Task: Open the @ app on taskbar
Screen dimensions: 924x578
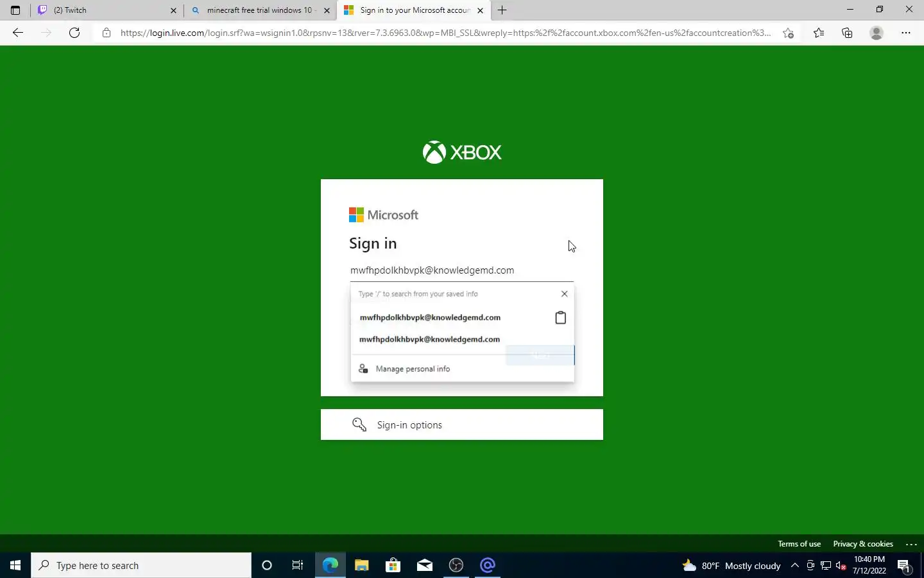Action: (x=488, y=565)
